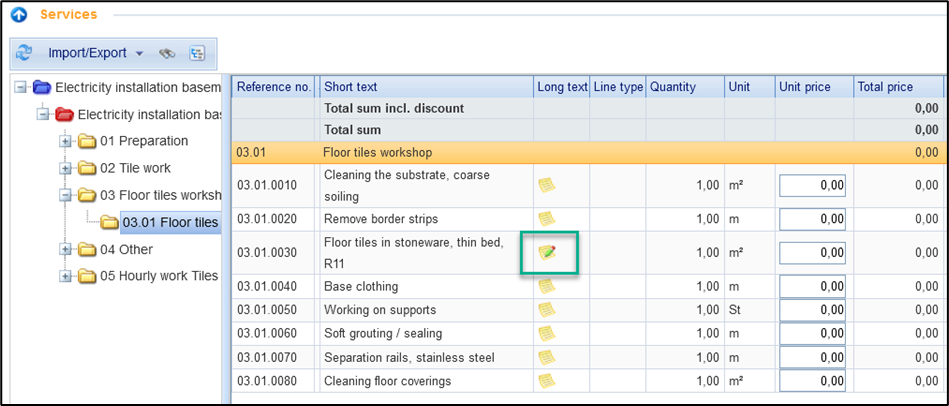Collapse the Services section arrow icon
Screen dimensions: 949x406
[18, 15]
